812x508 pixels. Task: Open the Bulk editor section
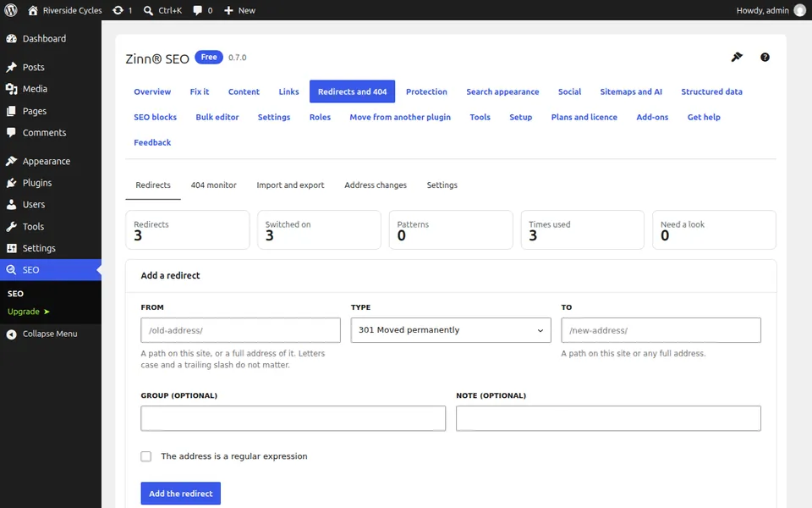click(217, 117)
